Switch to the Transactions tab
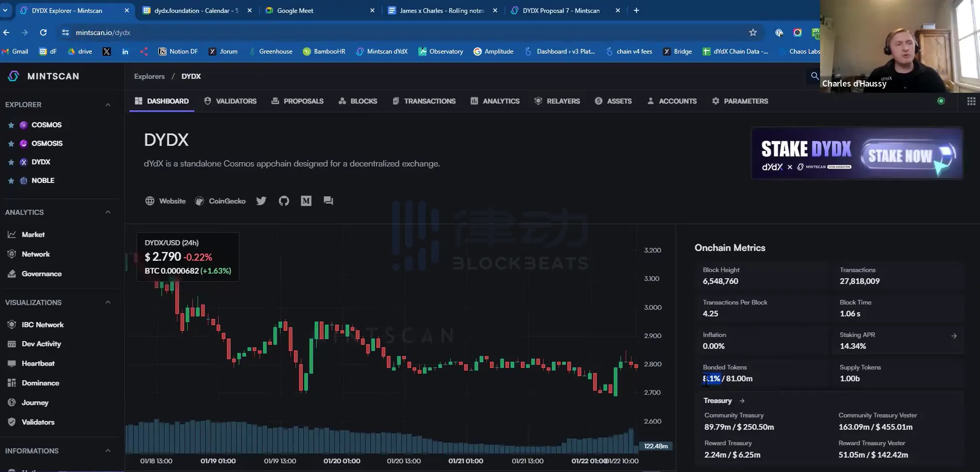 click(x=424, y=101)
